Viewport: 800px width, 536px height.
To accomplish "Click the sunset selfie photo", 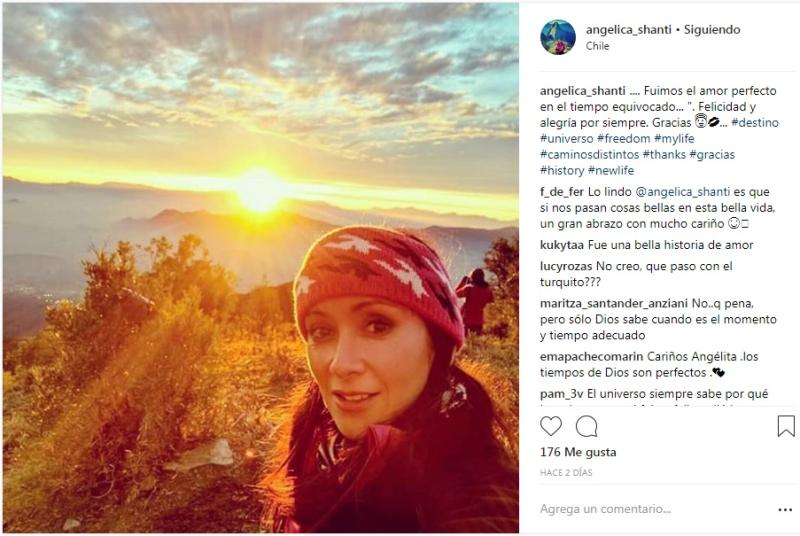I will point(261,268).
